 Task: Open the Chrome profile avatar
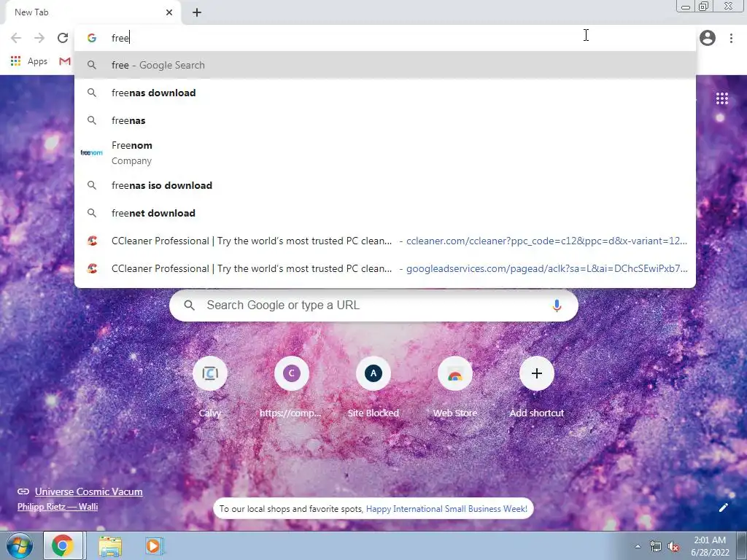tap(708, 38)
